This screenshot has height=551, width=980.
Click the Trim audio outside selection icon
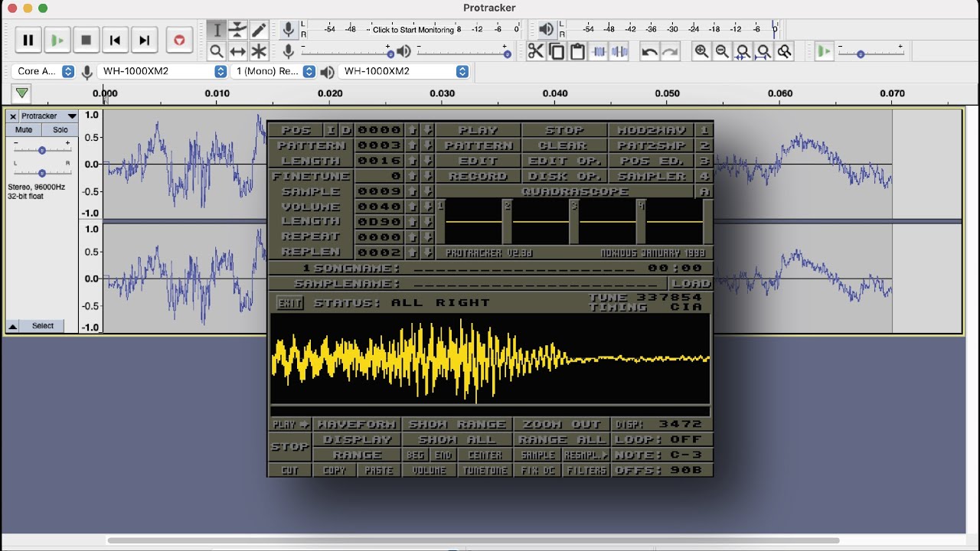(599, 51)
